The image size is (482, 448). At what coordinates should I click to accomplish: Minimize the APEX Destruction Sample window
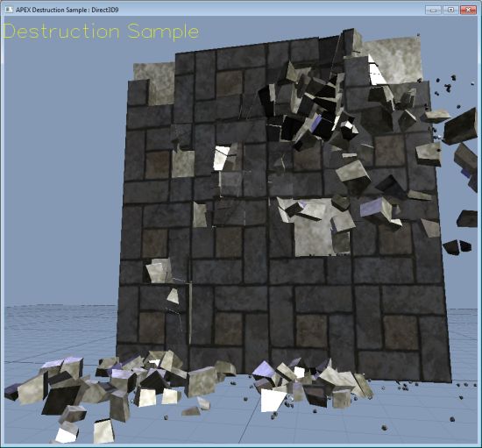[x=434, y=10]
